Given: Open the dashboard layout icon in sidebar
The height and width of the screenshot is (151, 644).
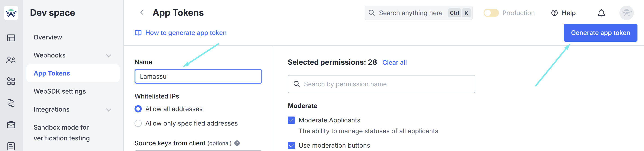Looking at the screenshot, I should (x=11, y=38).
